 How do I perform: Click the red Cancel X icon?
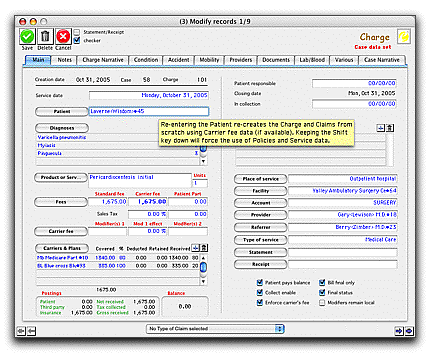pyautogui.click(x=63, y=36)
